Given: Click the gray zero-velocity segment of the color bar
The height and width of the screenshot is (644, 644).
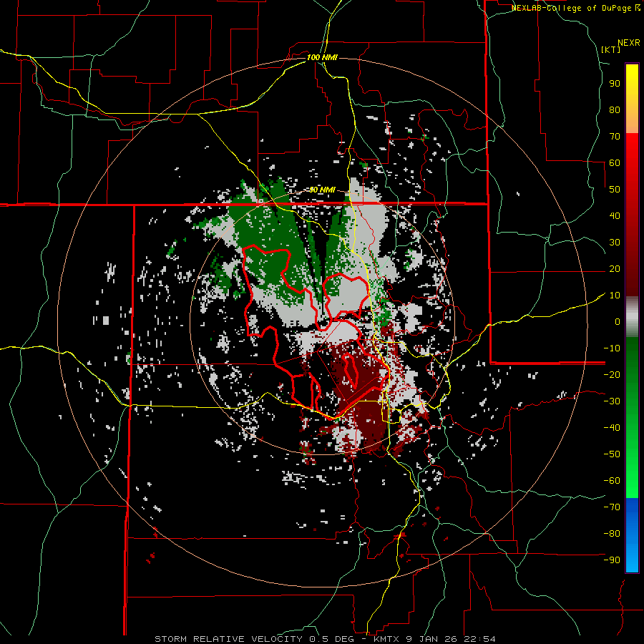Looking at the screenshot, I should click(632, 317).
